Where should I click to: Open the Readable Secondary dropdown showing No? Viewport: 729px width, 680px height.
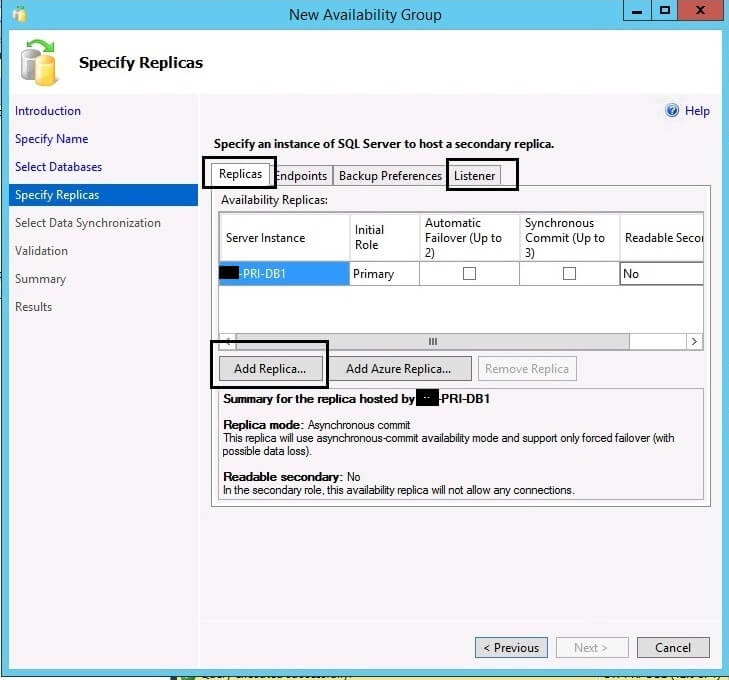point(660,274)
